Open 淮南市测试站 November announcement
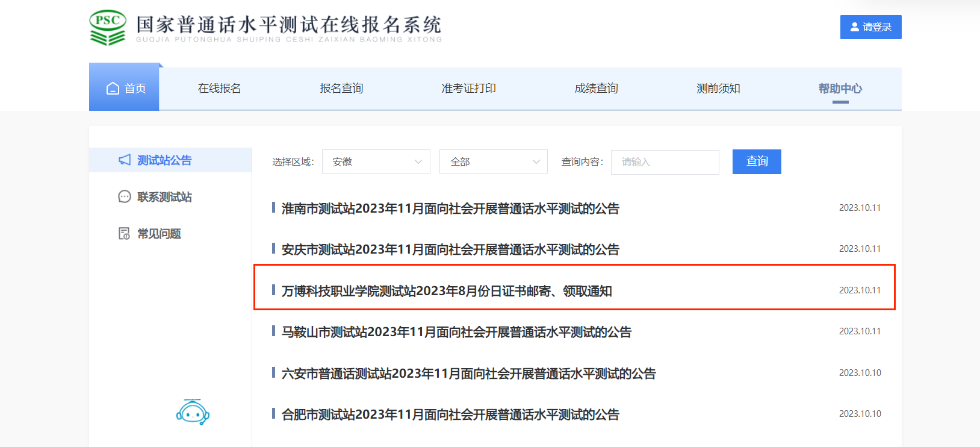 (450, 208)
